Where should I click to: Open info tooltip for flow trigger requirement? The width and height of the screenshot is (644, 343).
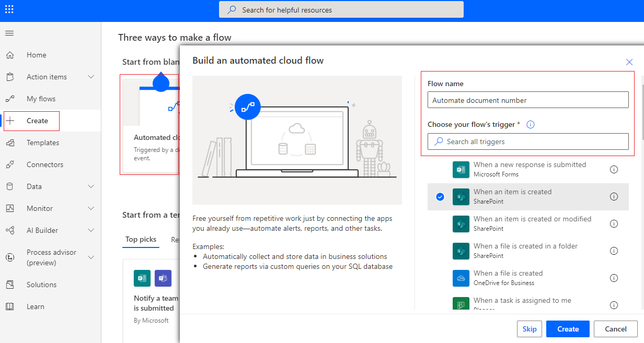coord(530,124)
